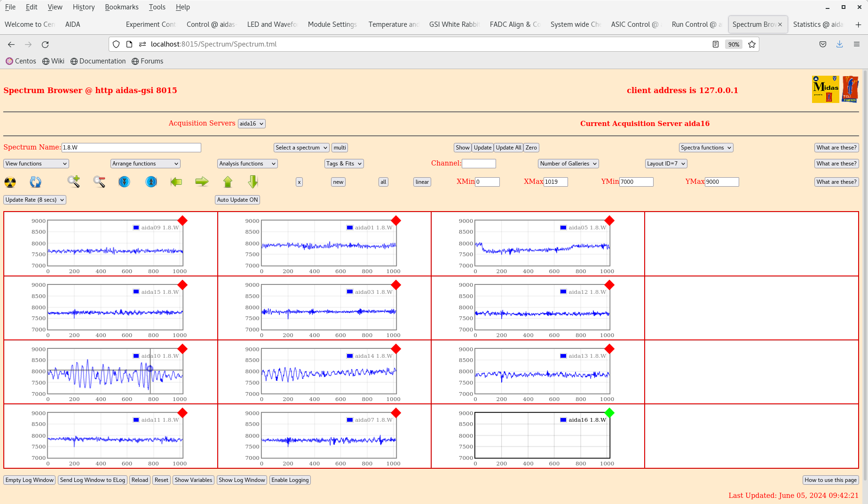The image size is (868, 504).
Task: Click the blue refresh arrows icon
Action: (35, 182)
